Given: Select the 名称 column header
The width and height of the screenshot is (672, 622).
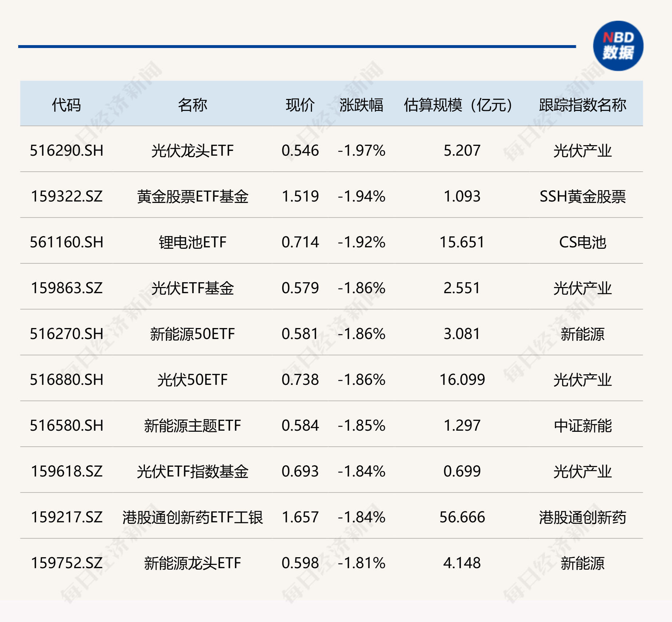Looking at the screenshot, I should tap(192, 105).
